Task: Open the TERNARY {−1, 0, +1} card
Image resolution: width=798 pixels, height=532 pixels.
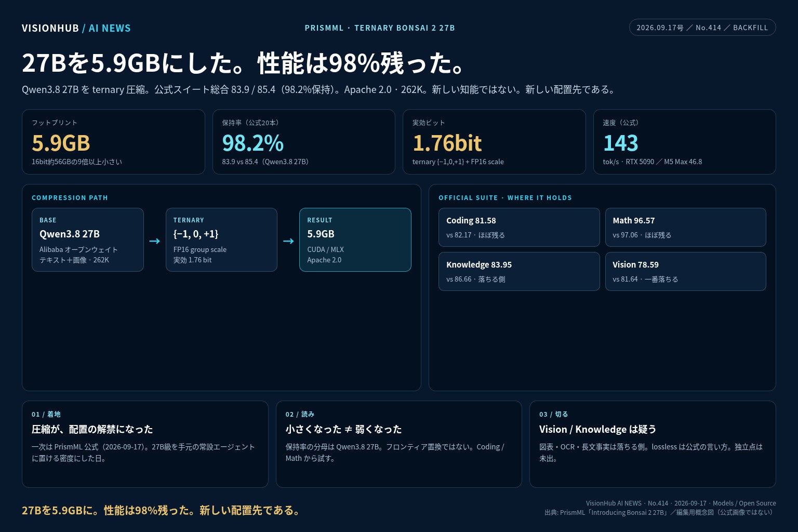Action: point(221,240)
